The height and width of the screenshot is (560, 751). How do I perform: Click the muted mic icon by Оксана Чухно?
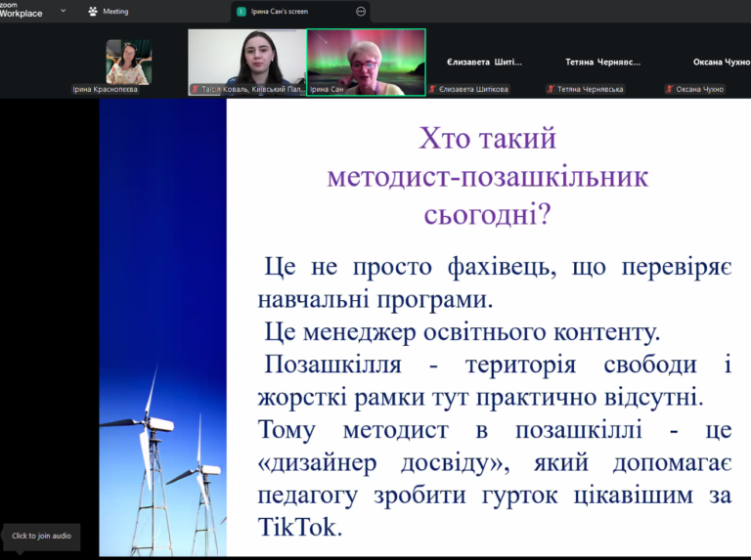tap(670, 89)
